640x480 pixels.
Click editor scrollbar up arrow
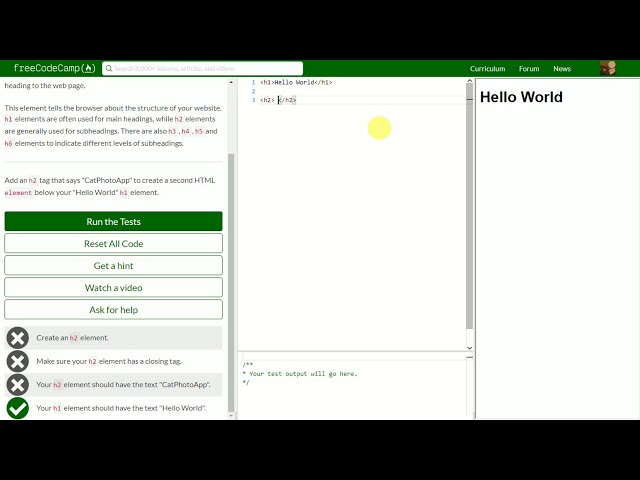(470, 82)
